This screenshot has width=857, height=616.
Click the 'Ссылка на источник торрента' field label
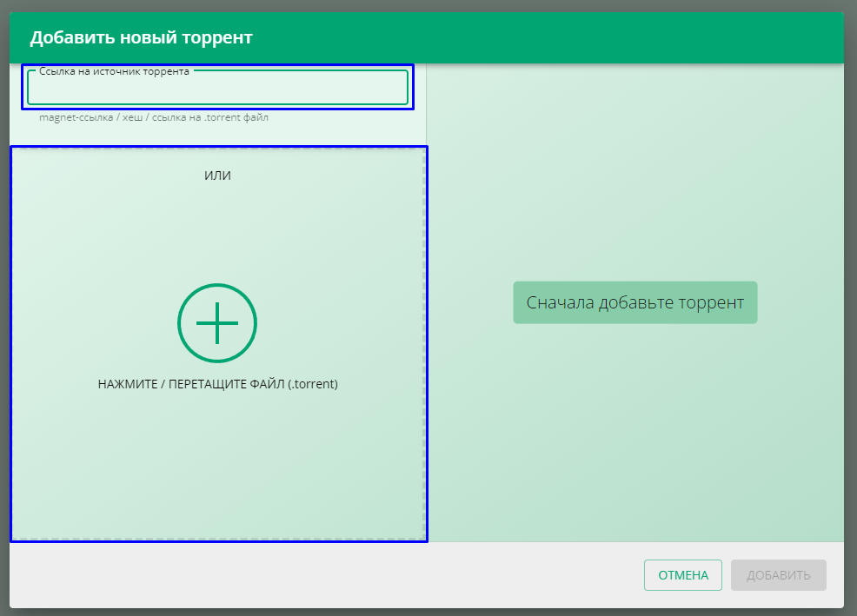pos(114,71)
